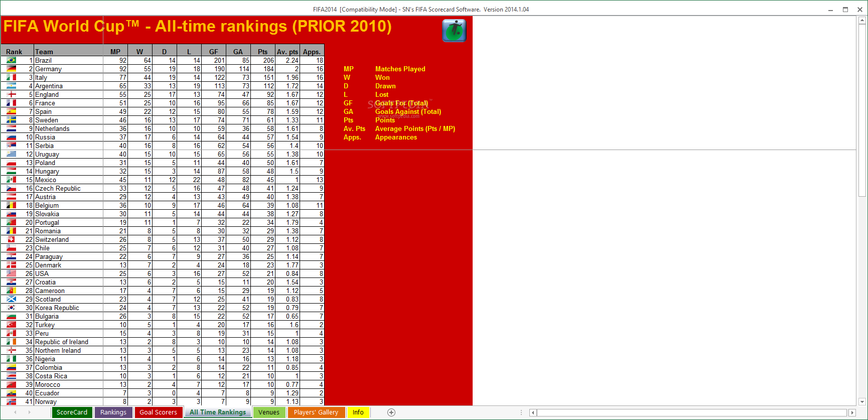Click the Matches Played legend text

click(x=400, y=69)
